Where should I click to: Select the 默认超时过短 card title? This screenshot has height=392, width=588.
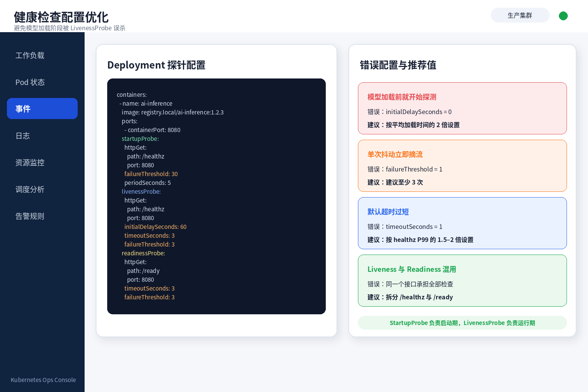coord(388,212)
